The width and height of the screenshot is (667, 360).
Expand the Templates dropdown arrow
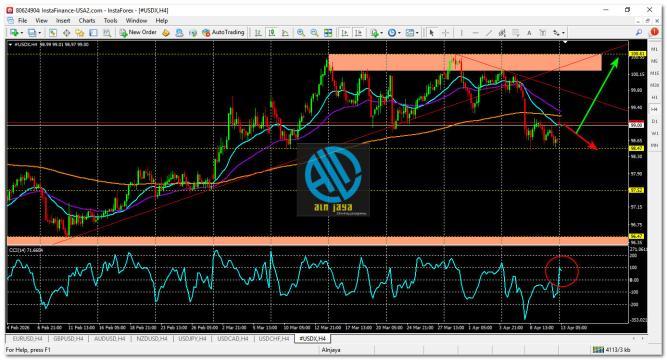pos(417,33)
